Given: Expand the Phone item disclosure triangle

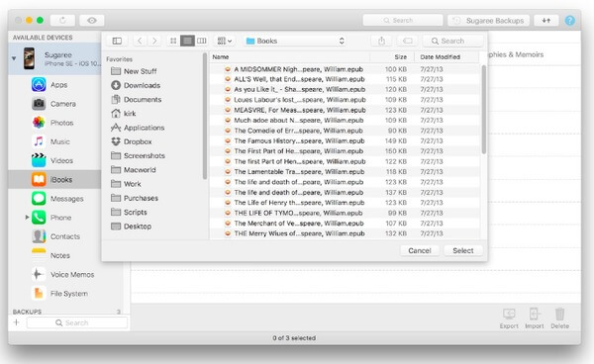Looking at the screenshot, I should tap(27, 218).
